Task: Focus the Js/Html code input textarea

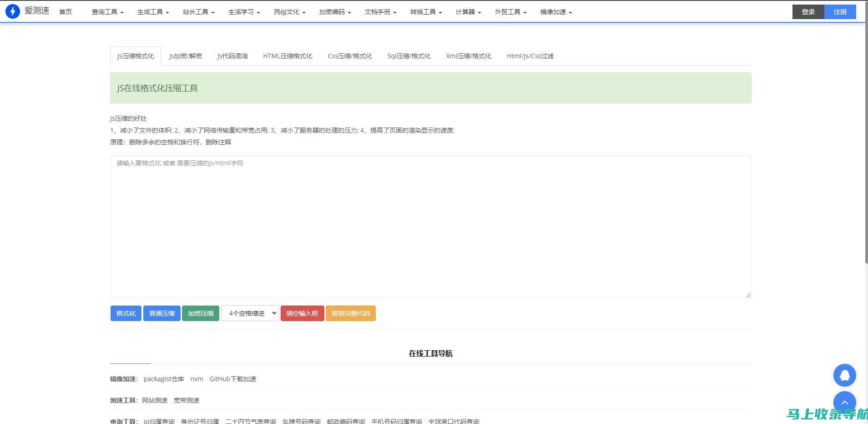Action: [430, 227]
